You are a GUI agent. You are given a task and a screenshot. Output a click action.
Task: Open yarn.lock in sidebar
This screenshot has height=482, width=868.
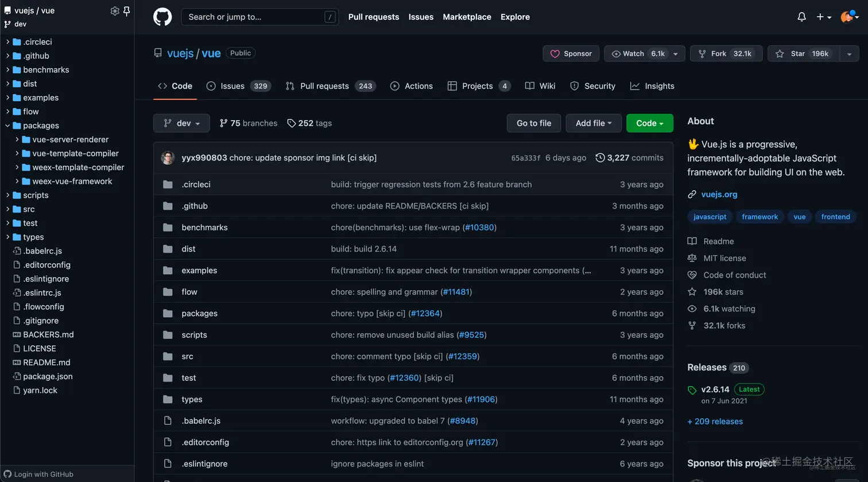[40, 390]
